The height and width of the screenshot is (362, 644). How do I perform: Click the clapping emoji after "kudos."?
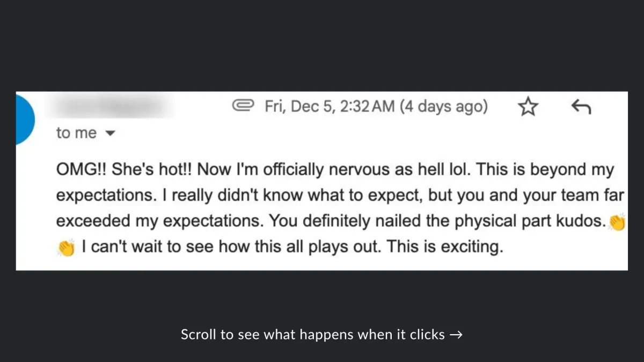pos(618,222)
